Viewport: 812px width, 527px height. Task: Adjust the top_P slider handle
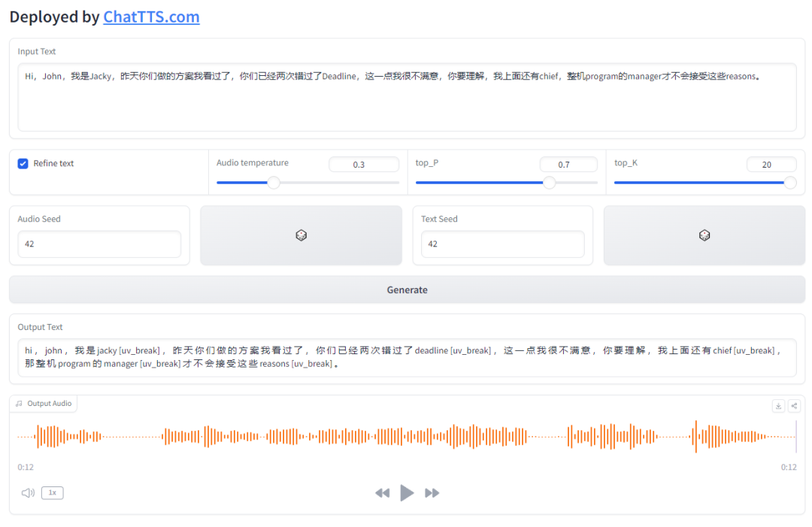pos(550,182)
